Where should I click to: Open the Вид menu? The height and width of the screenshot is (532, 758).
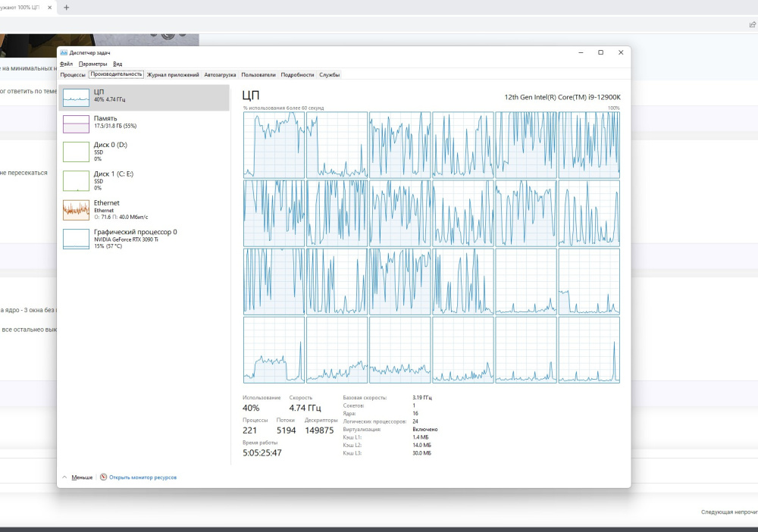[117, 64]
